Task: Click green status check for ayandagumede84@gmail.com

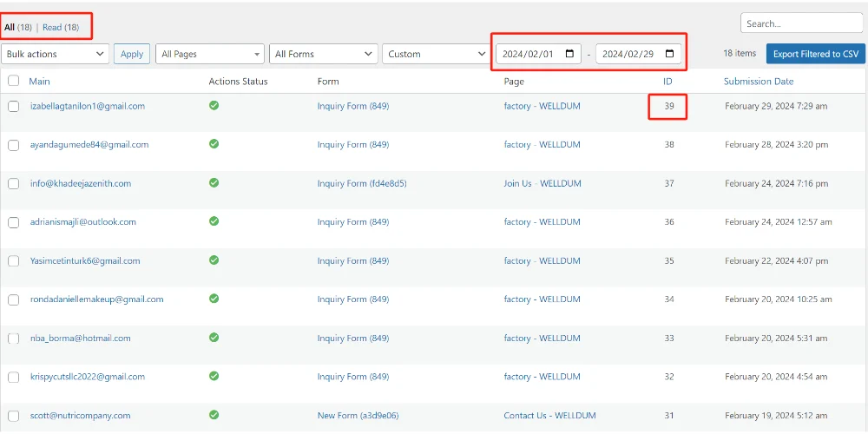Action: 214,144
